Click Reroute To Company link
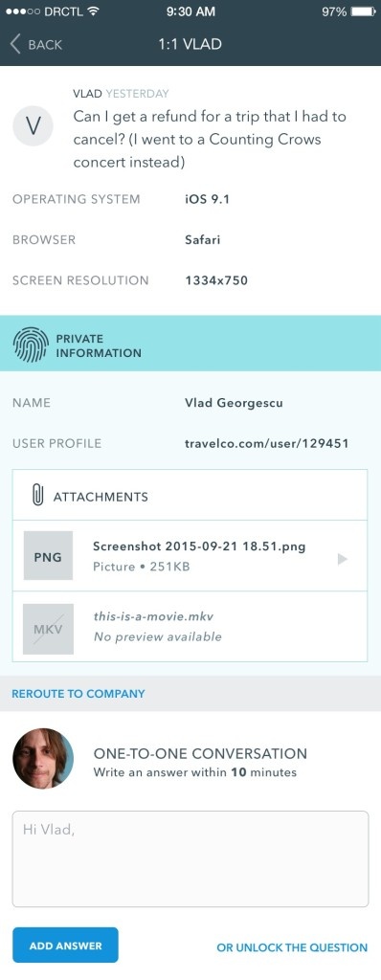 coord(78,693)
